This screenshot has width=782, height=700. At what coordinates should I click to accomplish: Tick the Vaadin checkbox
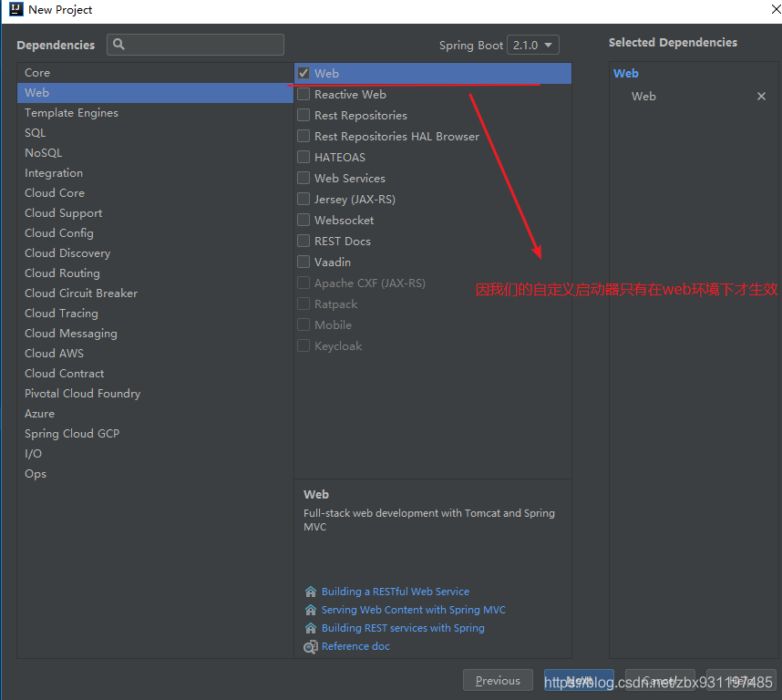pyautogui.click(x=304, y=262)
